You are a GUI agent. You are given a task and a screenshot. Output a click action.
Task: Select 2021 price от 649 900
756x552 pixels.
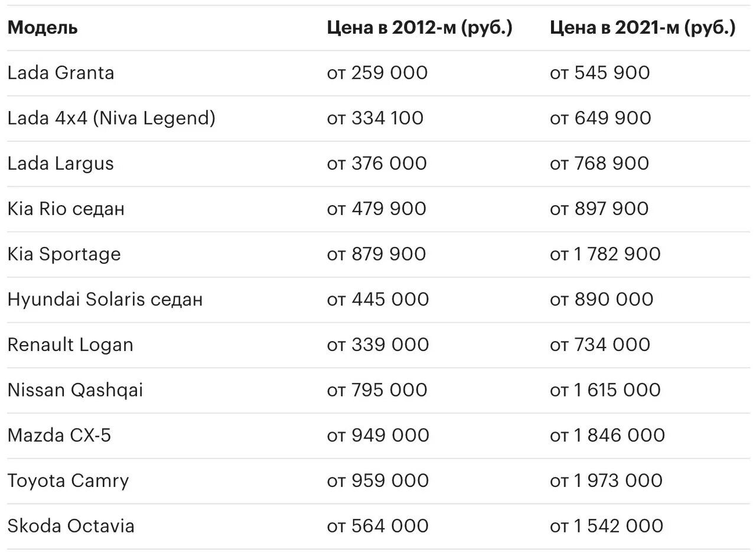[601, 118]
